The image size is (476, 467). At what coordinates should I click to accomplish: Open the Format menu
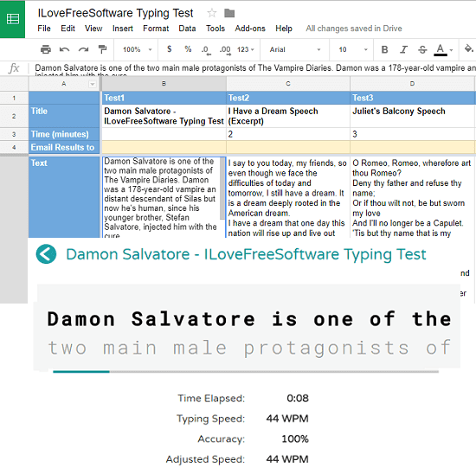156,29
